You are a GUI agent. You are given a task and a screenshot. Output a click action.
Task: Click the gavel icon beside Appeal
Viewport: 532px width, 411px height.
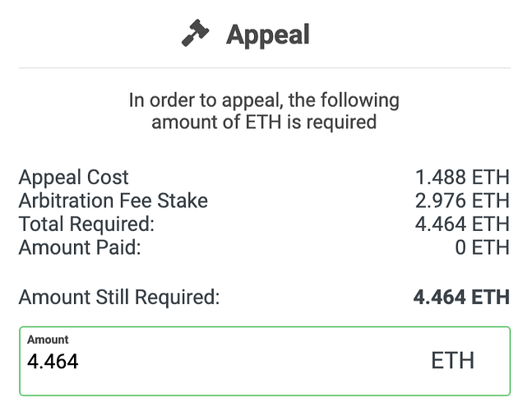click(196, 33)
